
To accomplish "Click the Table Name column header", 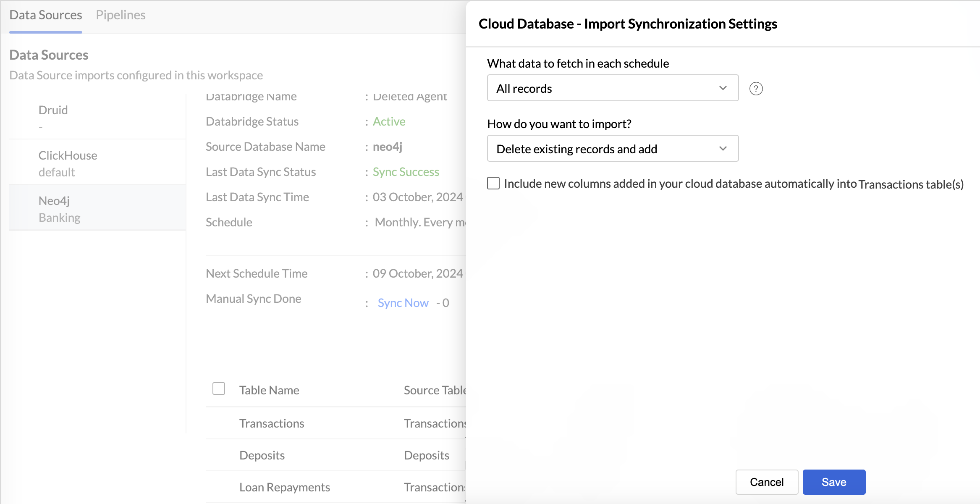I will [269, 390].
